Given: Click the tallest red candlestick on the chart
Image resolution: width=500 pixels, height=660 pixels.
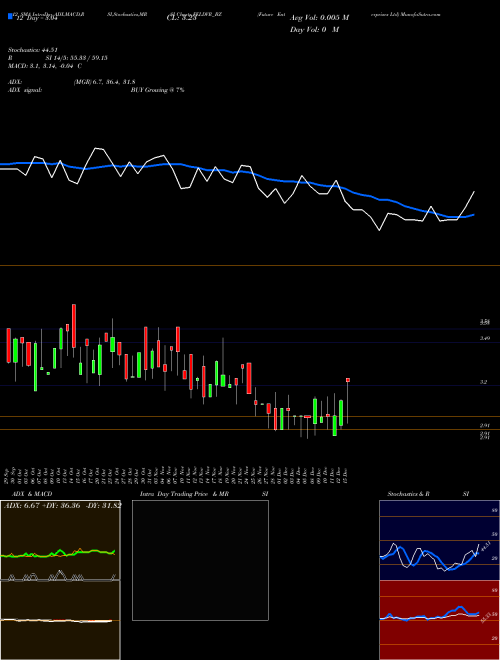Looking at the screenshot, I should (74, 326).
